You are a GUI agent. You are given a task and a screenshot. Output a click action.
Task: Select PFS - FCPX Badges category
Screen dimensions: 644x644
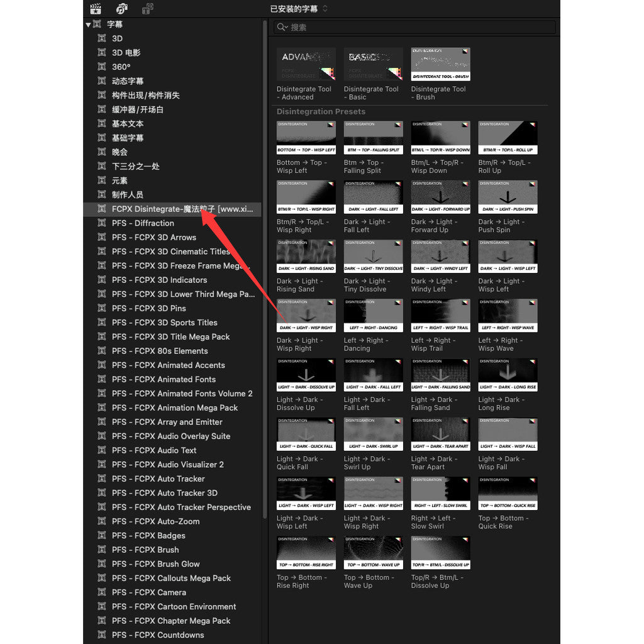(172, 536)
